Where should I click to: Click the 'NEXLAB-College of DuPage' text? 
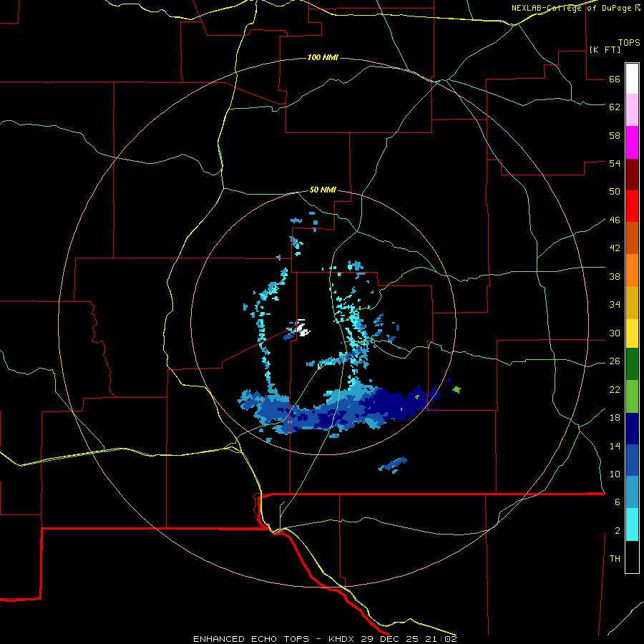[x=572, y=8]
